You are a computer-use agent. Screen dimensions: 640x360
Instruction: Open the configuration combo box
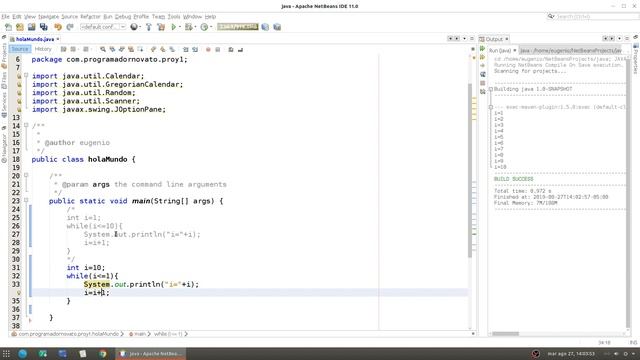(103, 27)
